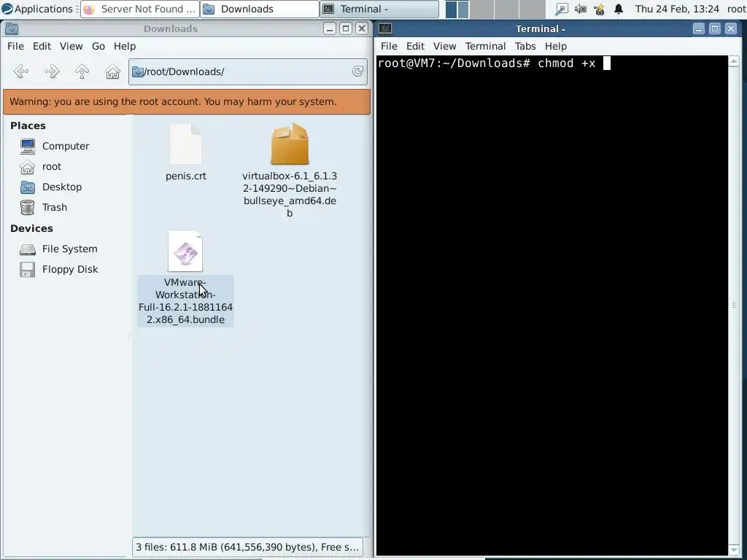Click the root account warning banner
This screenshot has width=747, height=560.
click(x=187, y=101)
